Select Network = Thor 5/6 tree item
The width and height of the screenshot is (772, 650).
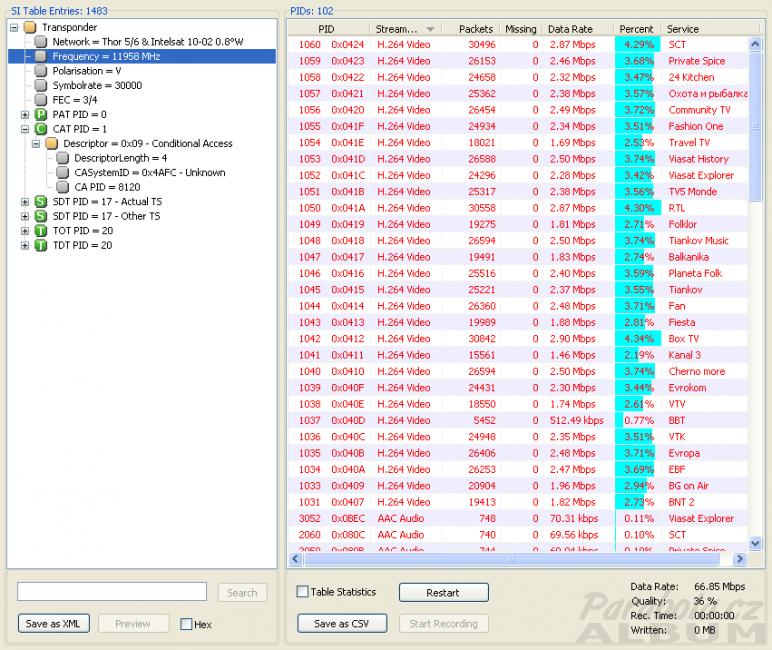coord(148,42)
